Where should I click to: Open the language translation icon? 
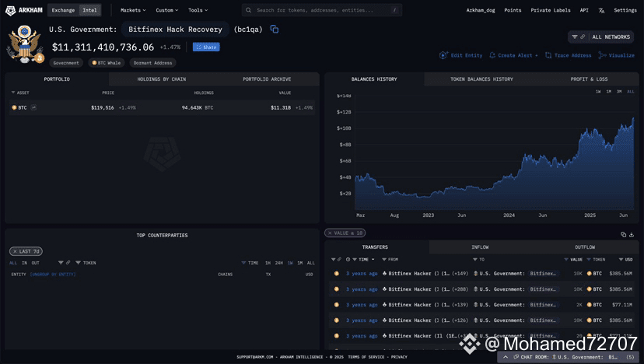tap(601, 10)
